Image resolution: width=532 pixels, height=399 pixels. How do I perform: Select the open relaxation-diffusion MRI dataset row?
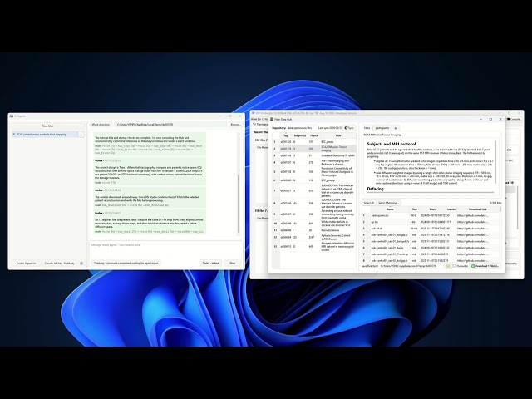(314, 246)
